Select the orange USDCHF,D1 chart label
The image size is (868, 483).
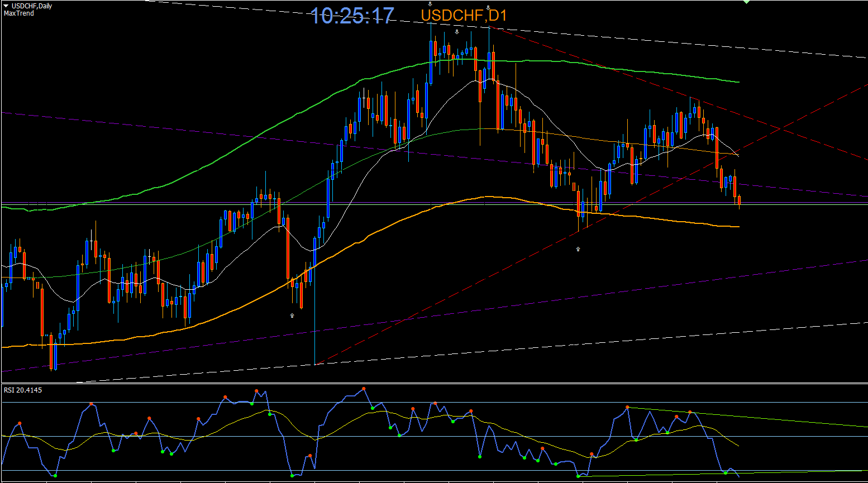464,16
